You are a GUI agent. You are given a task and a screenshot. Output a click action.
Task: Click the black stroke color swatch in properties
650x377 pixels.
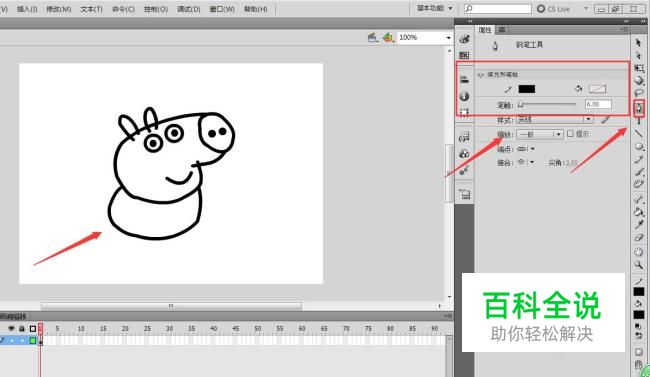point(527,89)
